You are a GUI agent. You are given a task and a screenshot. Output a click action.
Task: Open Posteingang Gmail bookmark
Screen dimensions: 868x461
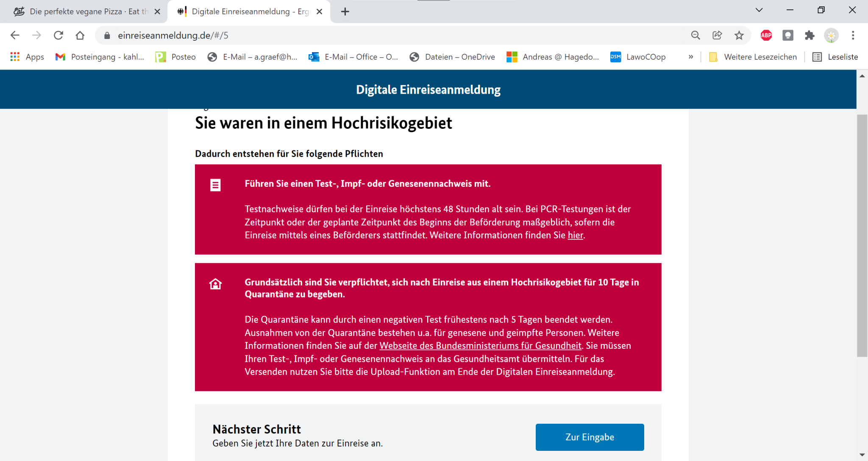100,57
